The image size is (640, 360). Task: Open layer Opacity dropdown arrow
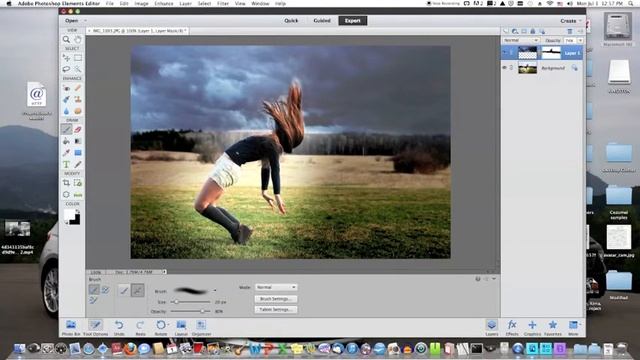pyautogui.click(x=580, y=40)
